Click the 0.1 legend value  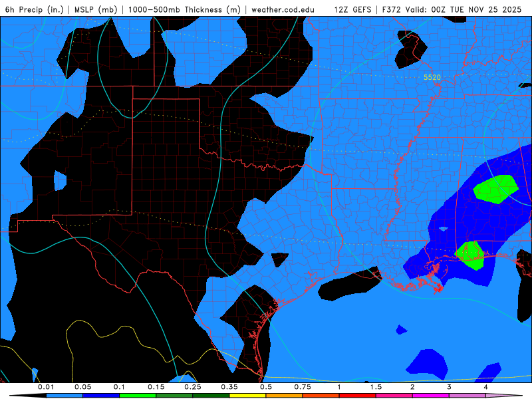119,387
